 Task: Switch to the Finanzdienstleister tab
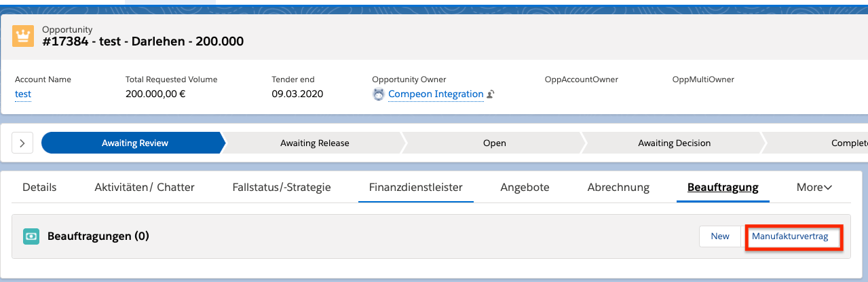(415, 188)
